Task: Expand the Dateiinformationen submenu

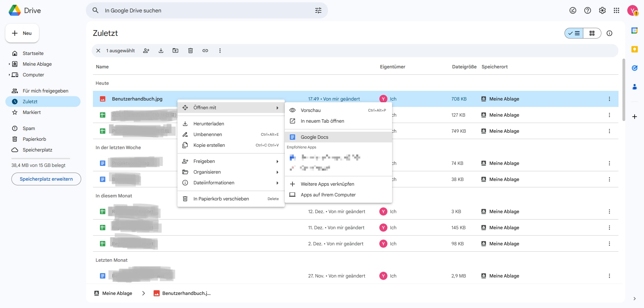Action: coord(231,183)
